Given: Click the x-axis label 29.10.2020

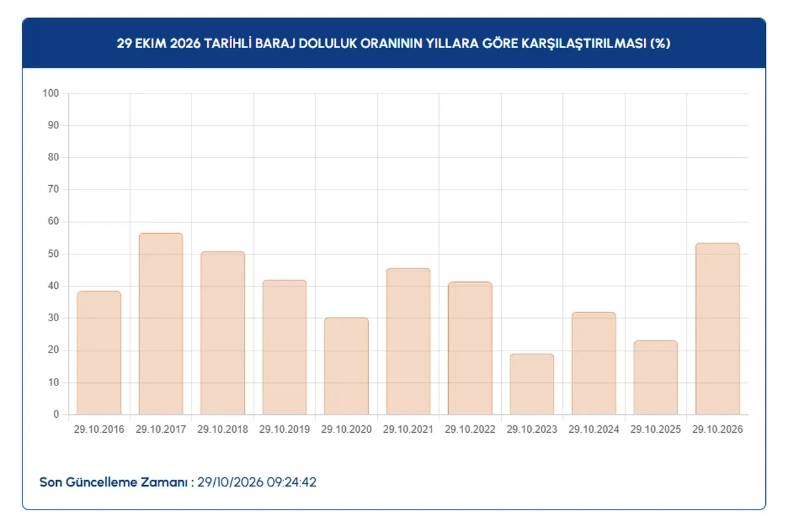Looking at the screenshot, I should click(346, 430).
